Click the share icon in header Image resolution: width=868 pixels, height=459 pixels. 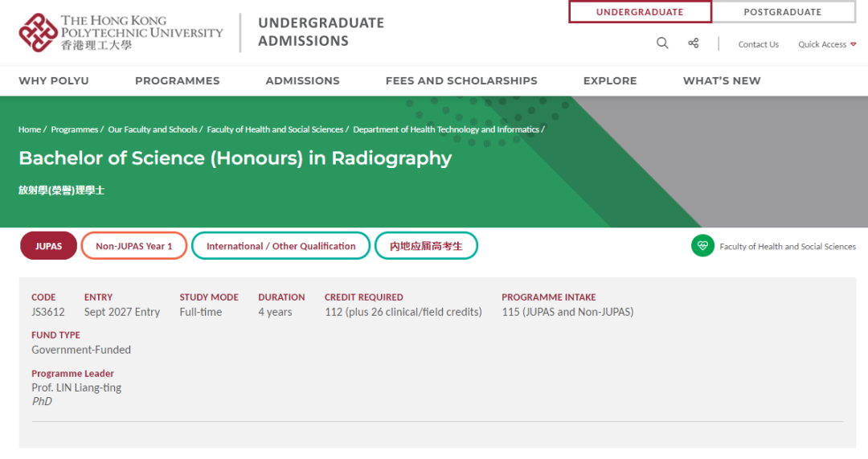693,43
